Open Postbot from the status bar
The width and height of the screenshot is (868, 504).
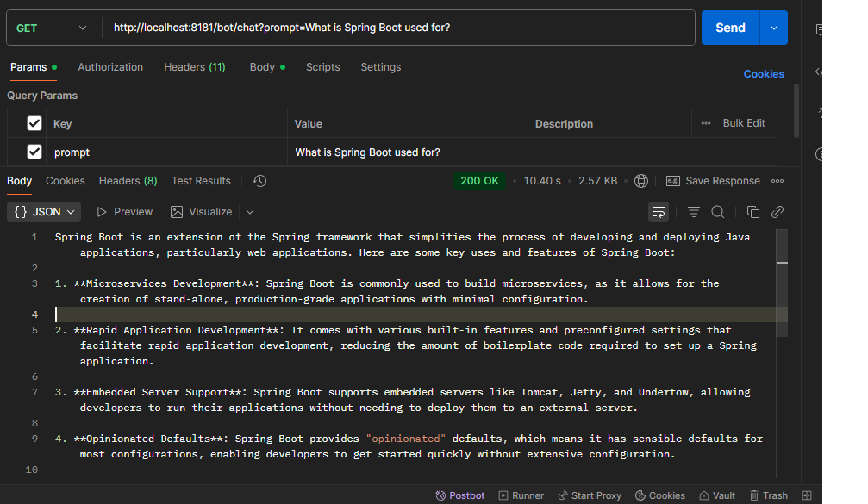(x=460, y=495)
